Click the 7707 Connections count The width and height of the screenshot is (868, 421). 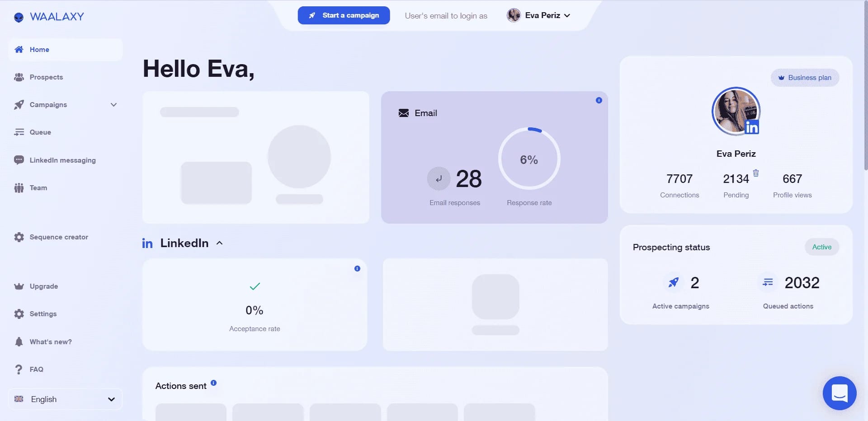tap(679, 179)
